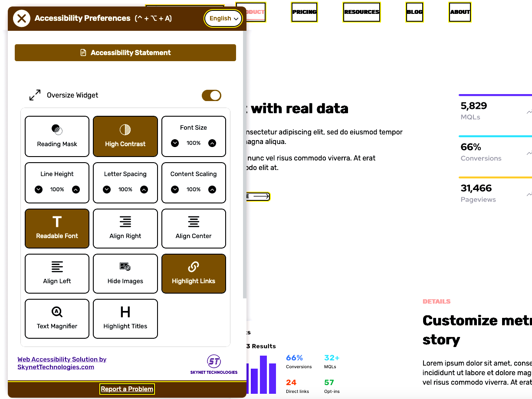Increase Font Size with the up arrow
The height and width of the screenshot is (399, 532).
click(212, 143)
